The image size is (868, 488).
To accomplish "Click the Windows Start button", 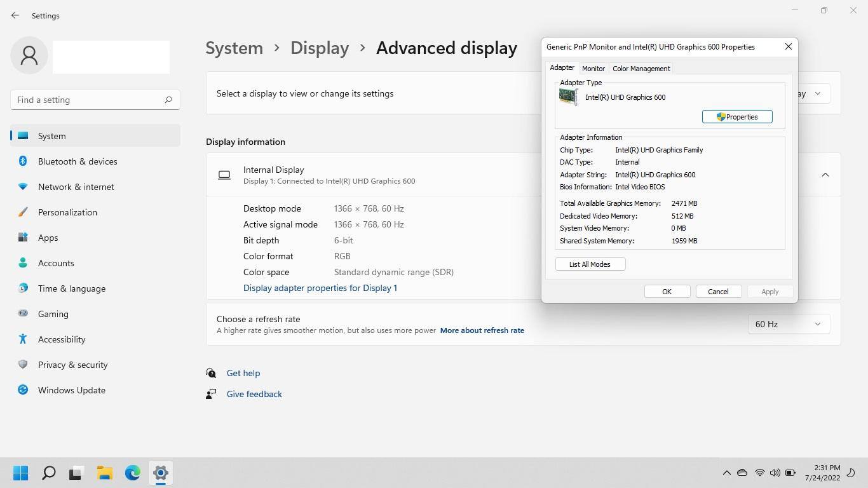I will (20, 473).
